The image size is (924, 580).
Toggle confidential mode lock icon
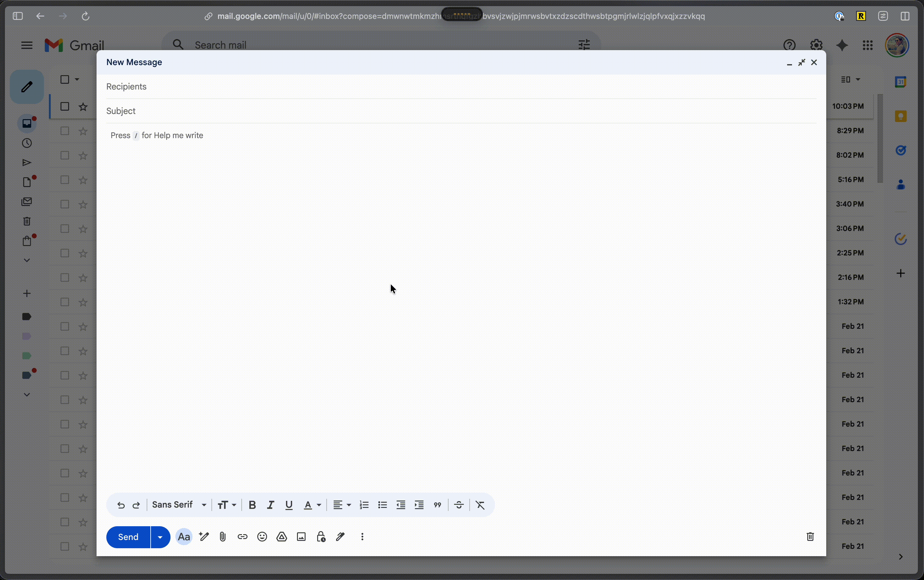click(321, 537)
